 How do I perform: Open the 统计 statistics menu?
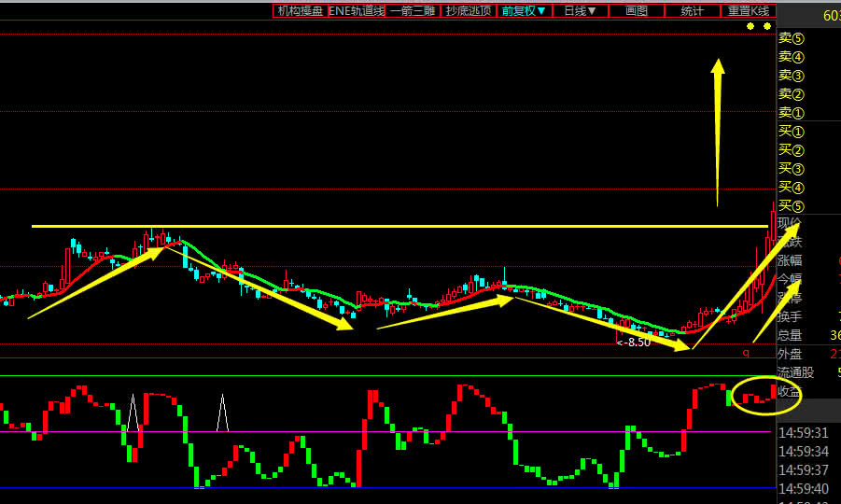[692, 11]
